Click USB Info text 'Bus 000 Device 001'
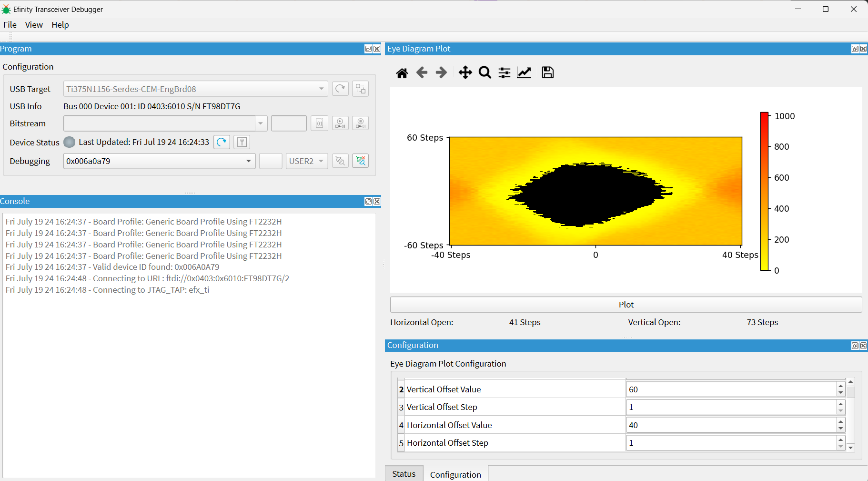Viewport: 868px width, 481px height. point(99,106)
